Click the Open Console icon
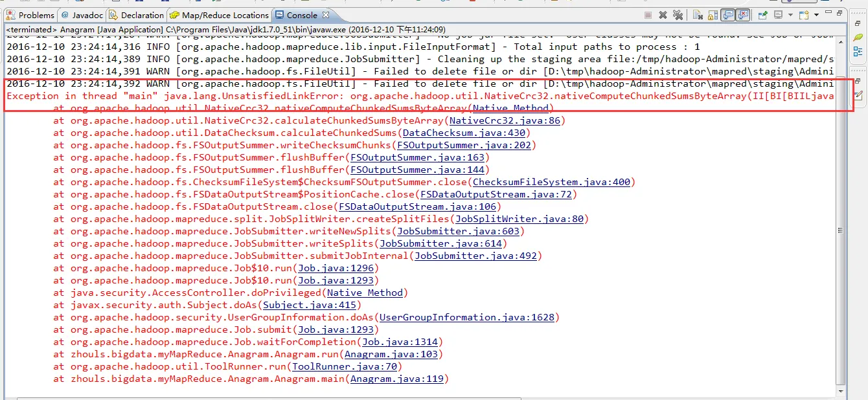 coord(804,15)
